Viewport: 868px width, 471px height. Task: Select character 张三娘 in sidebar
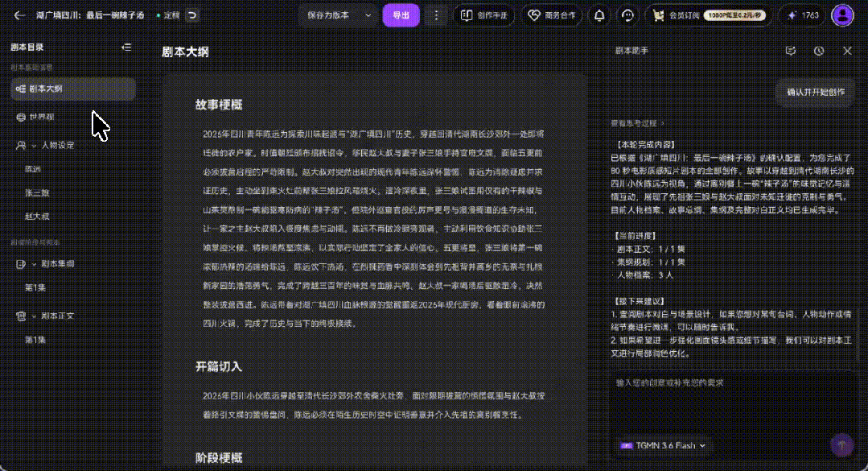[x=37, y=193]
